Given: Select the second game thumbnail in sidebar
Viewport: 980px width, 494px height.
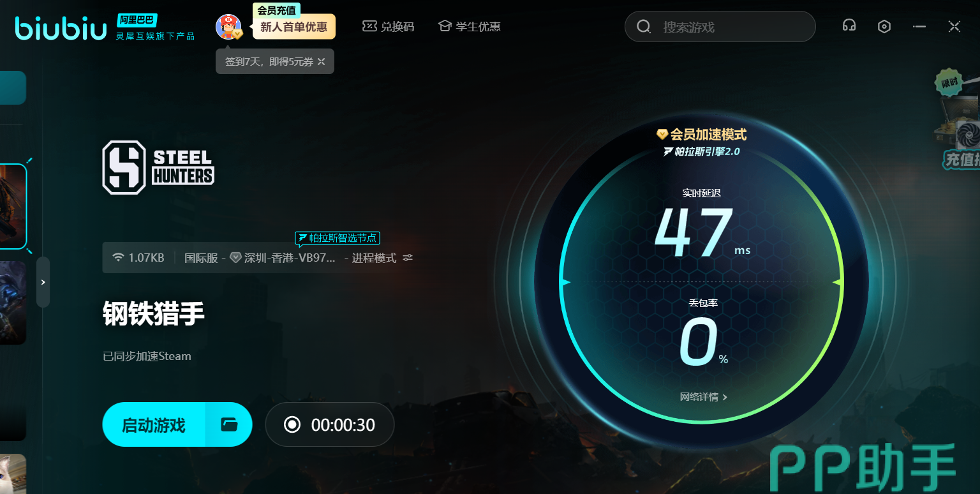Looking at the screenshot, I should click(x=13, y=303).
